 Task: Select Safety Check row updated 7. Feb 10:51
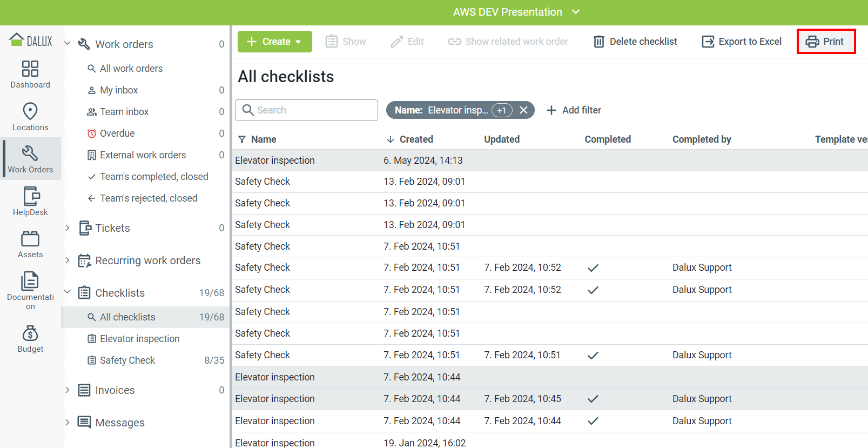coord(550,355)
